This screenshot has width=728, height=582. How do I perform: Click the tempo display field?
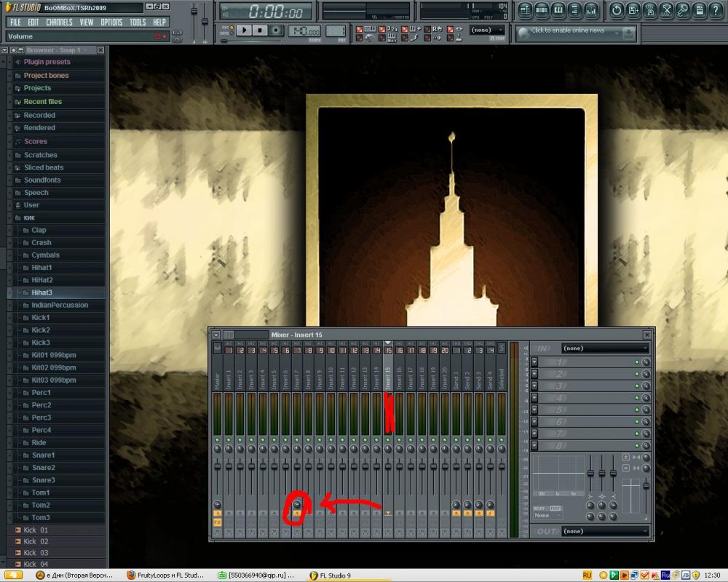point(304,31)
